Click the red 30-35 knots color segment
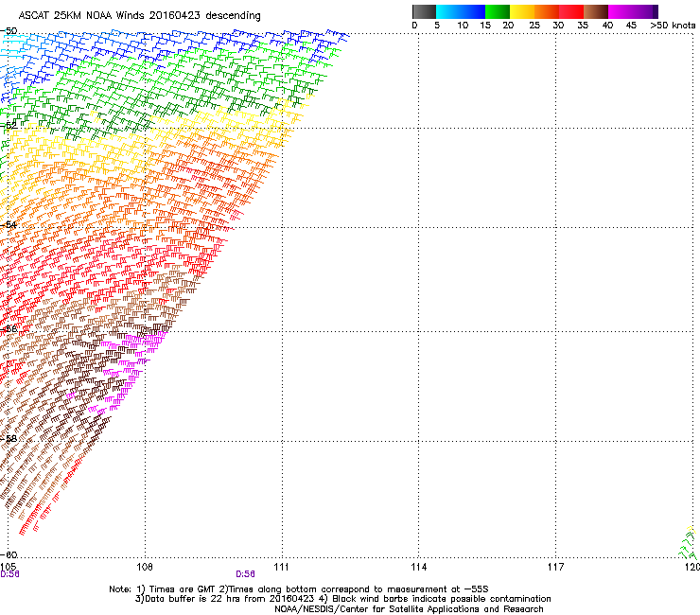 [x=571, y=11]
